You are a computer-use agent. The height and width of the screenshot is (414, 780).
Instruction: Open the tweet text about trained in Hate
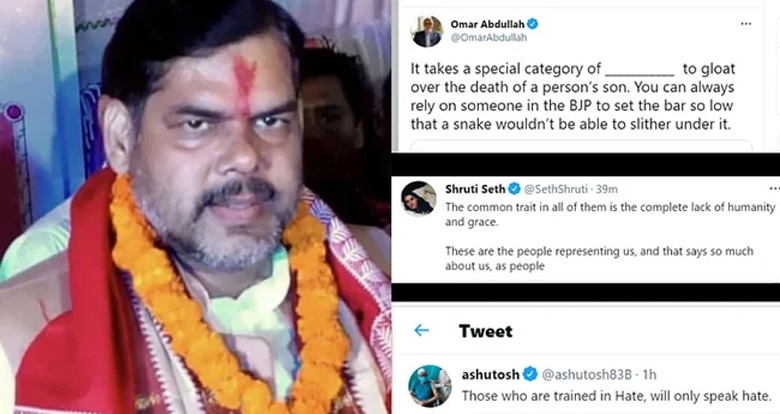(616, 396)
